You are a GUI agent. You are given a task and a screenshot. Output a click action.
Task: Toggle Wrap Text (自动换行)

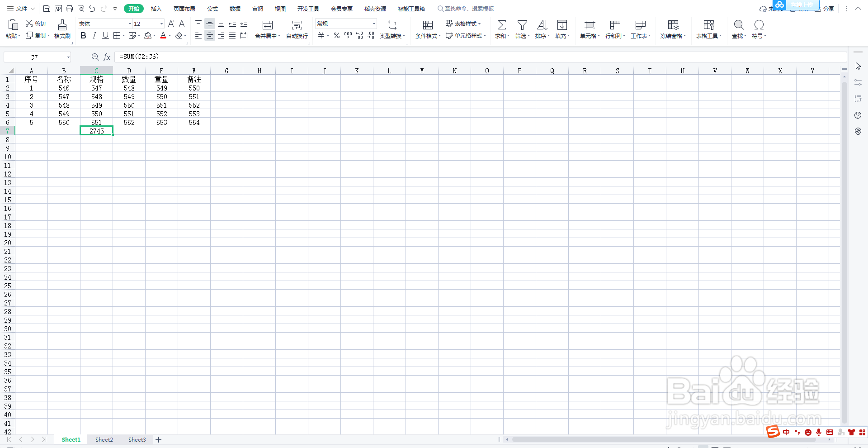point(297,29)
